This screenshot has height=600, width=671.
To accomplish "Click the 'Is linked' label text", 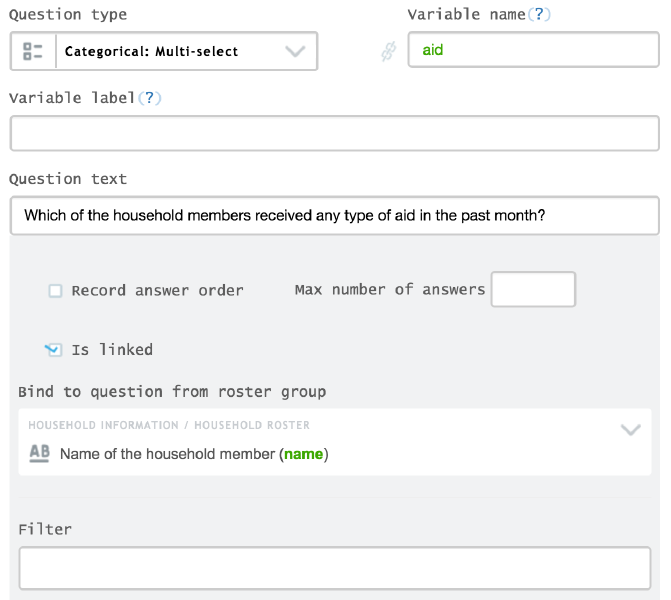I will click(112, 350).
